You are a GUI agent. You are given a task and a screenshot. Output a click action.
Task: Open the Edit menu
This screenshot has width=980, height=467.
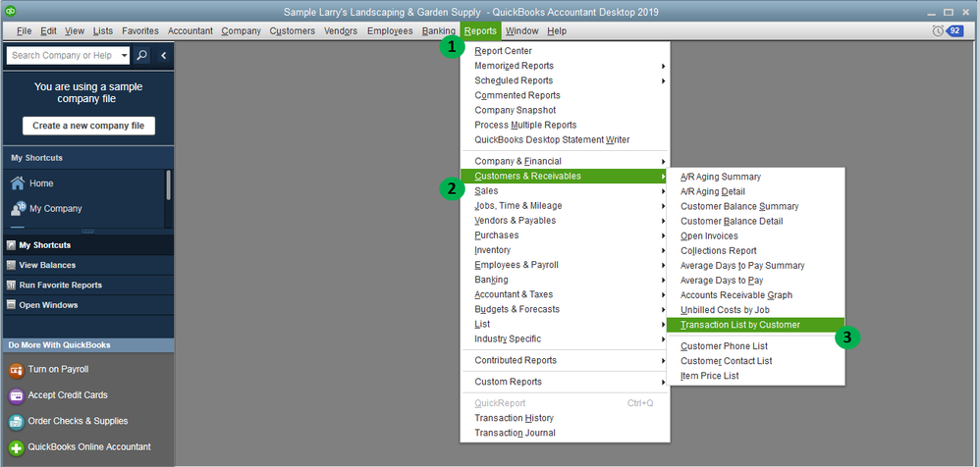(x=49, y=31)
